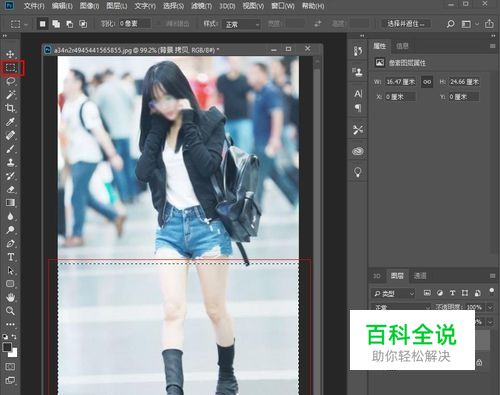The height and width of the screenshot is (395, 500).
Task: Select the Brush tool
Action: (x=10, y=149)
